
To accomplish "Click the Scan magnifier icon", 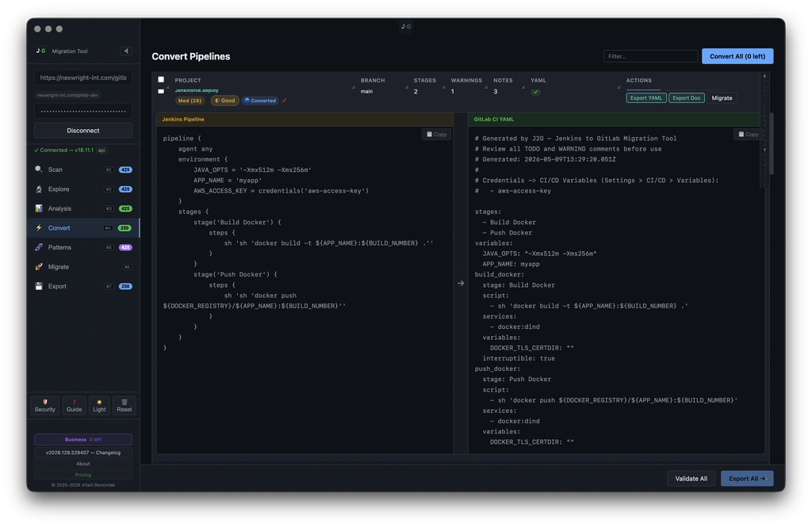I will 39,170.
